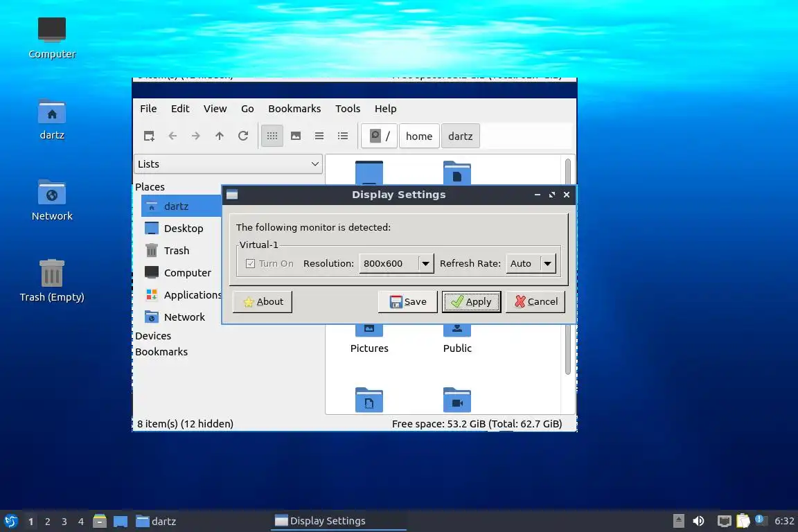Expand the Lists side pane dropdown
Image resolution: width=798 pixels, height=532 pixels.
(x=229, y=164)
